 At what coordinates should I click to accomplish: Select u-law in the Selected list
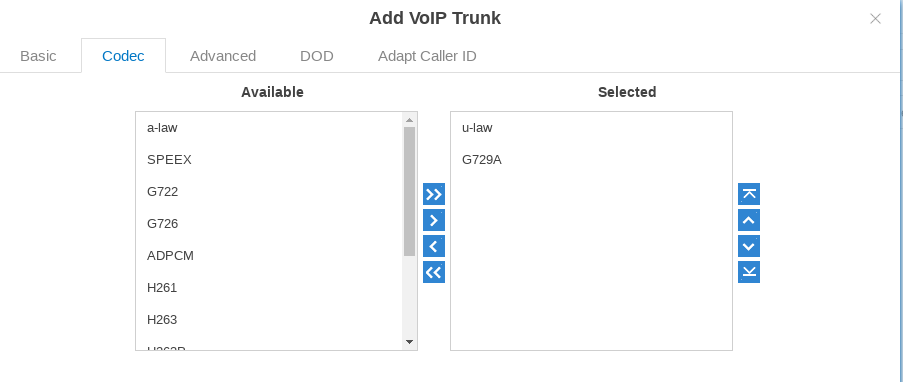point(591,128)
